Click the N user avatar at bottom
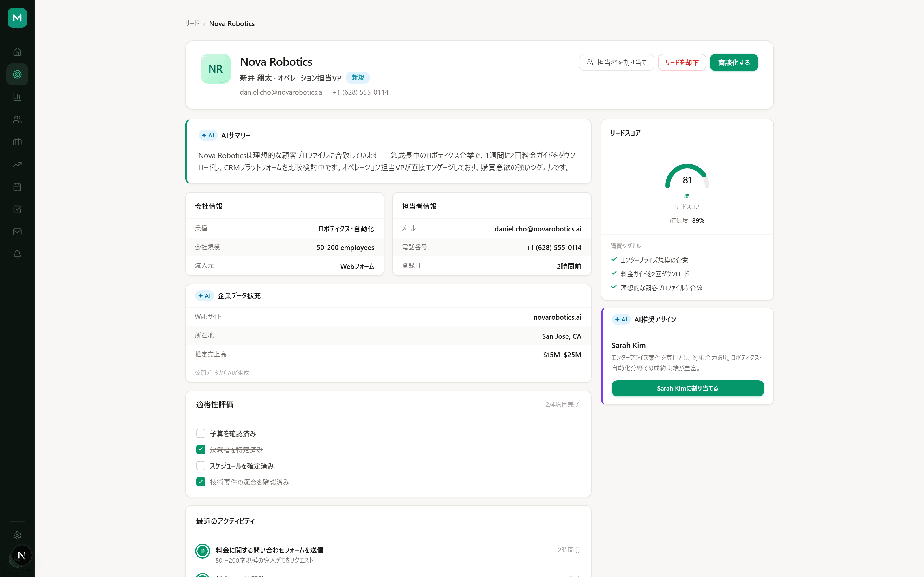 point(22,555)
